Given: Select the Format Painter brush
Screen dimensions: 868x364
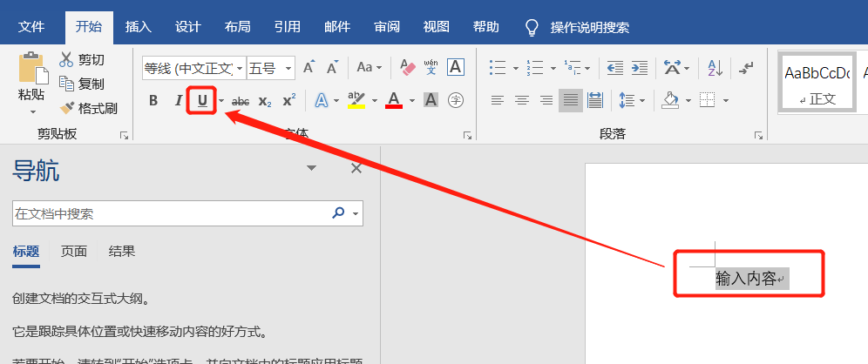Looking at the screenshot, I should tap(89, 108).
